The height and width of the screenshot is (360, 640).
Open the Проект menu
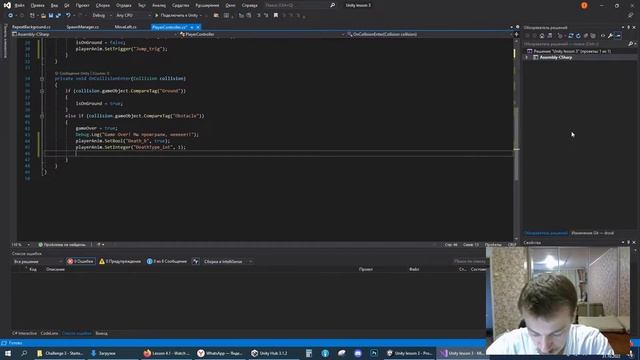coord(82,5)
